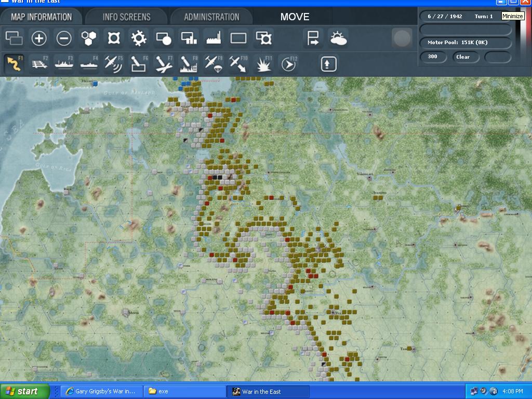Select the F4 amphibious ship mode
Screen dimensions: 532x399
[x=89, y=64]
